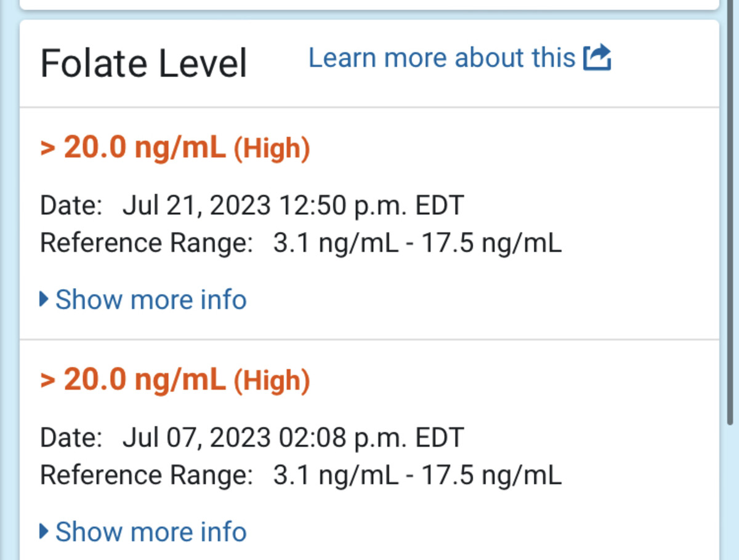The width and height of the screenshot is (739, 560).
Task: Click the external link icon beside Learn more
Action: tap(597, 58)
